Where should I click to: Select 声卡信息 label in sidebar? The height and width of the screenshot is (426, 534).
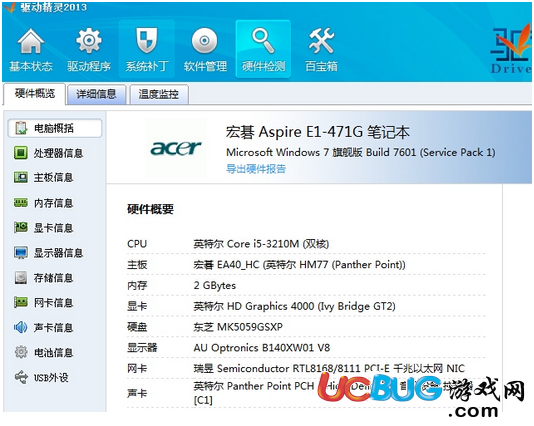pos(53,327)
